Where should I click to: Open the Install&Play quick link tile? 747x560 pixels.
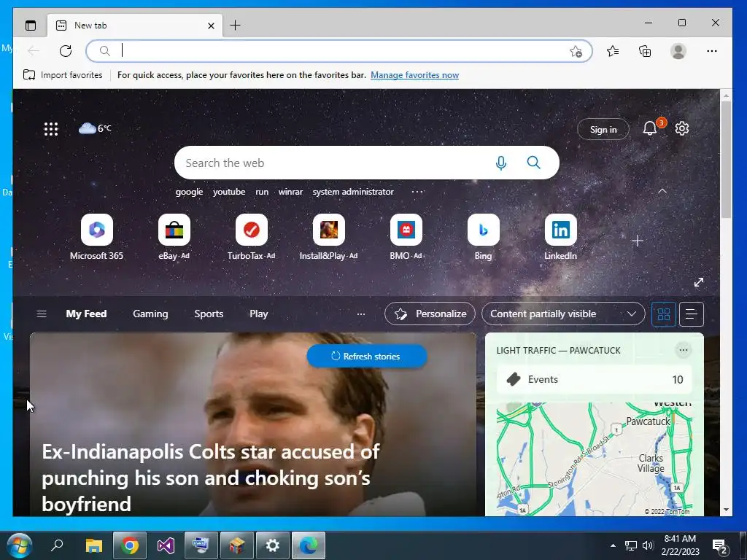click(329, 237)
